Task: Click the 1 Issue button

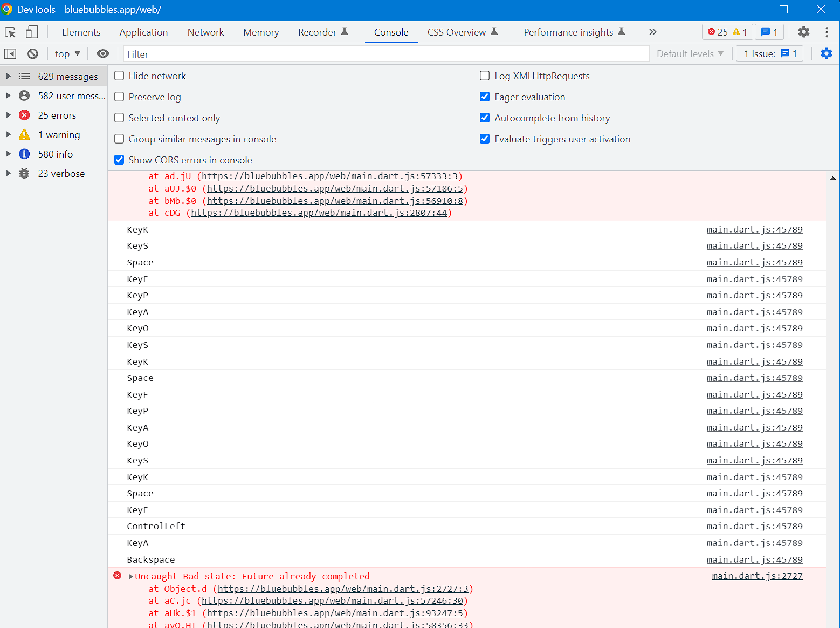Action: pyautogui.click(x=769, y=53)
